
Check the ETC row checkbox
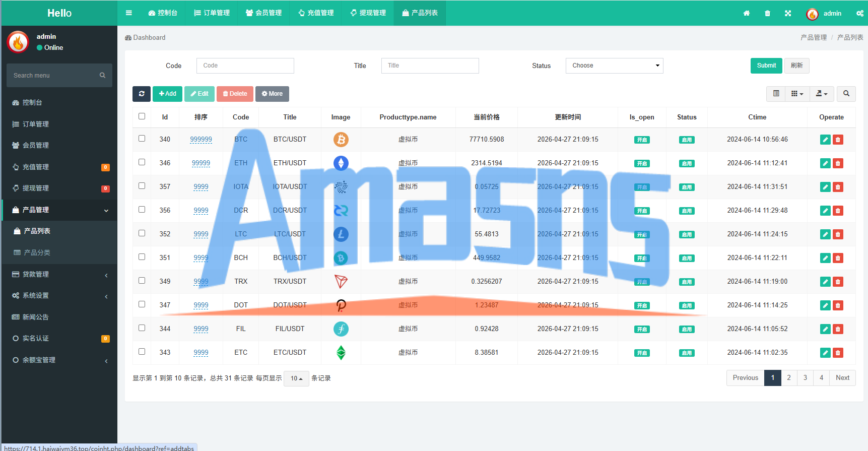tap(142, 352)
